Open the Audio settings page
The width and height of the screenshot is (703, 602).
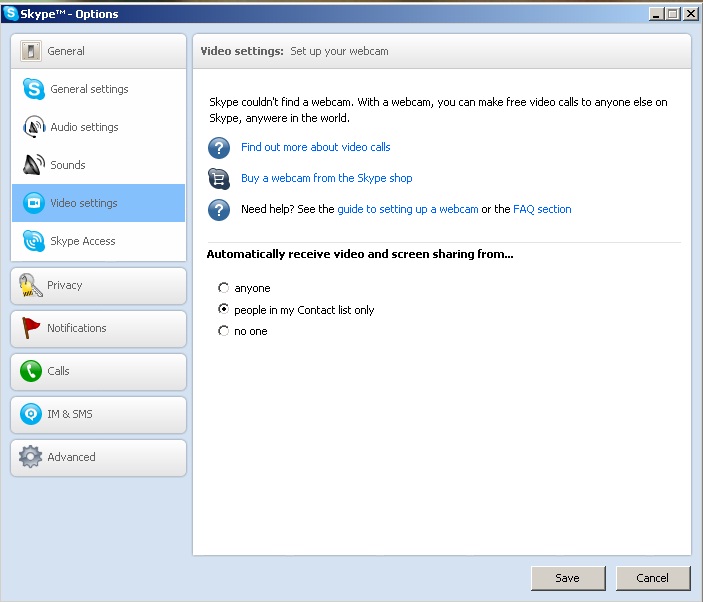[x=98, y=127]
